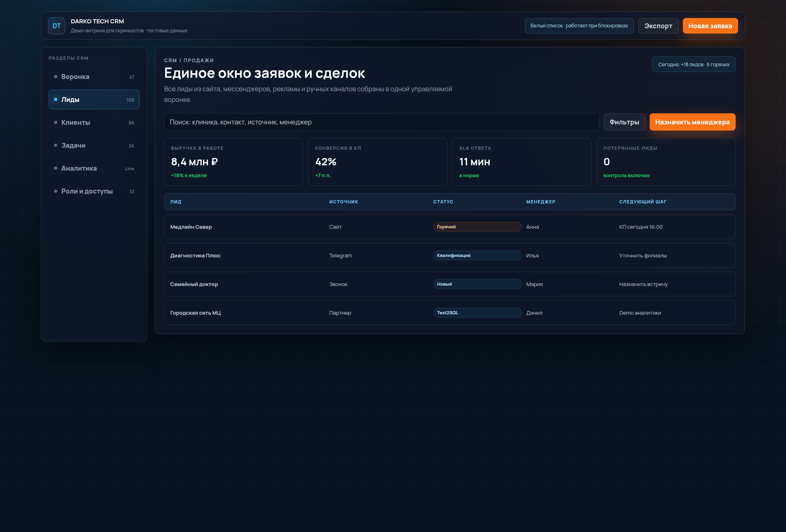This screenshot has height=532, width=786.
Task: Click the Белый список status badge
Action: 579,26
